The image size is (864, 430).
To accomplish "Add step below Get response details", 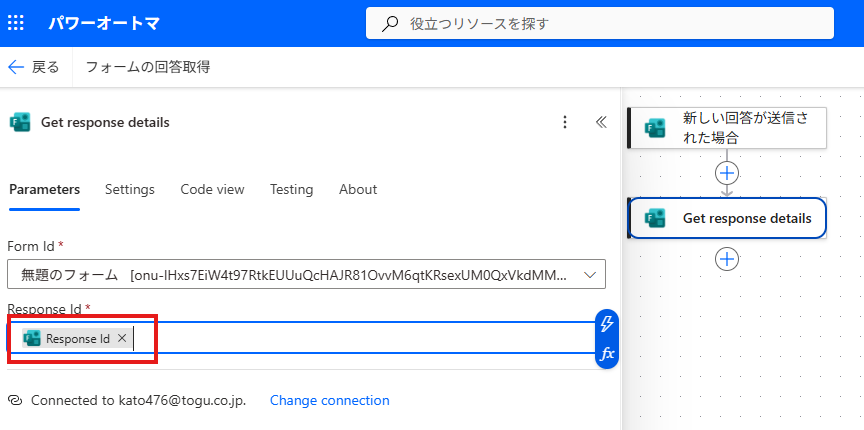I will click(727, 259).
